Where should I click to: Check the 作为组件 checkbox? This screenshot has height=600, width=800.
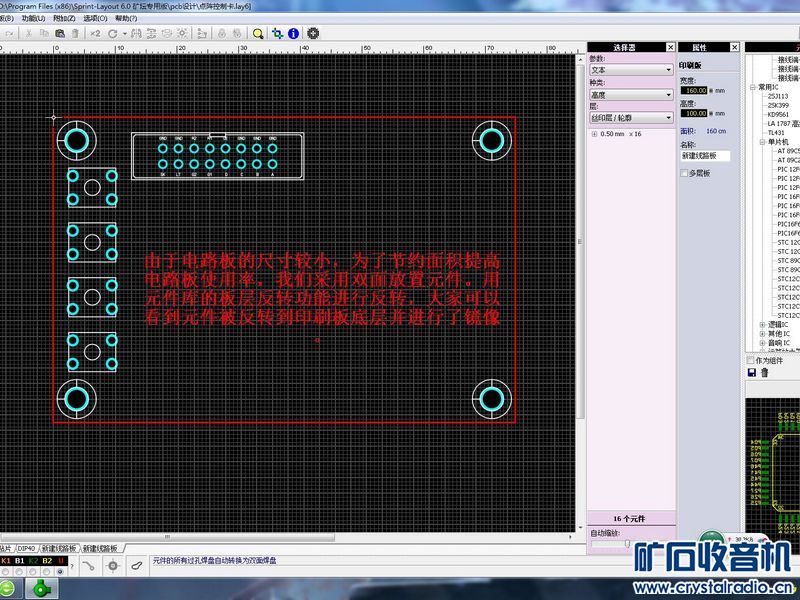(752, 360)
